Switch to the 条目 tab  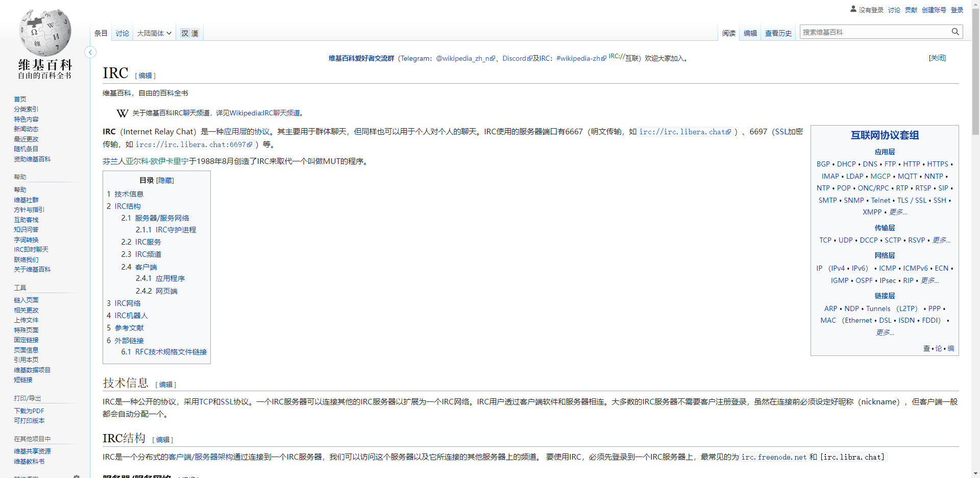101,33
